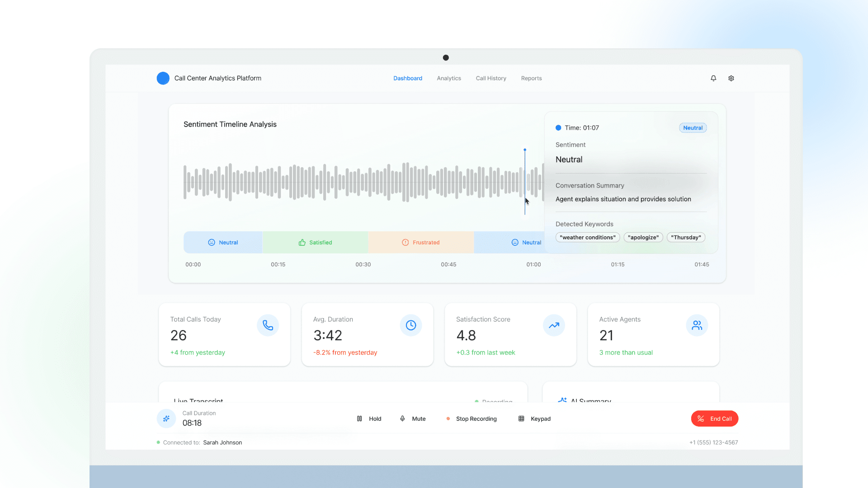The image size is (868, 488).
Task: Click trend arrow icon in Satisfaction Score card
Action: click(554, 325)
